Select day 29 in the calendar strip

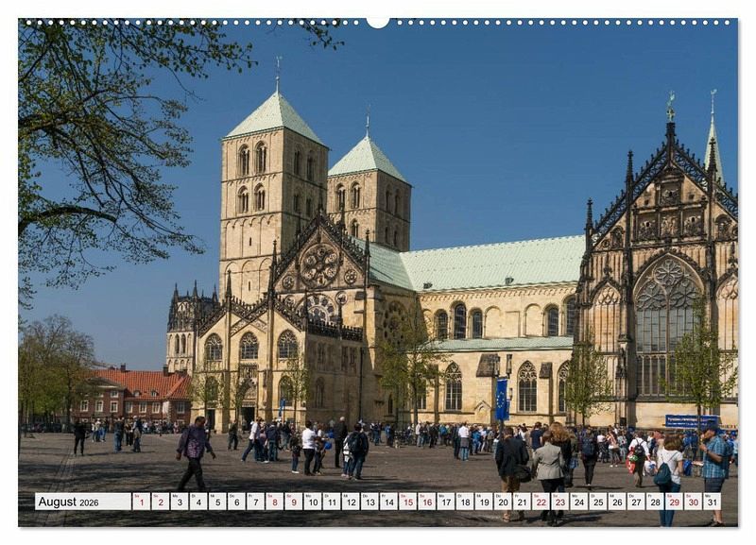tap(674, 502)
